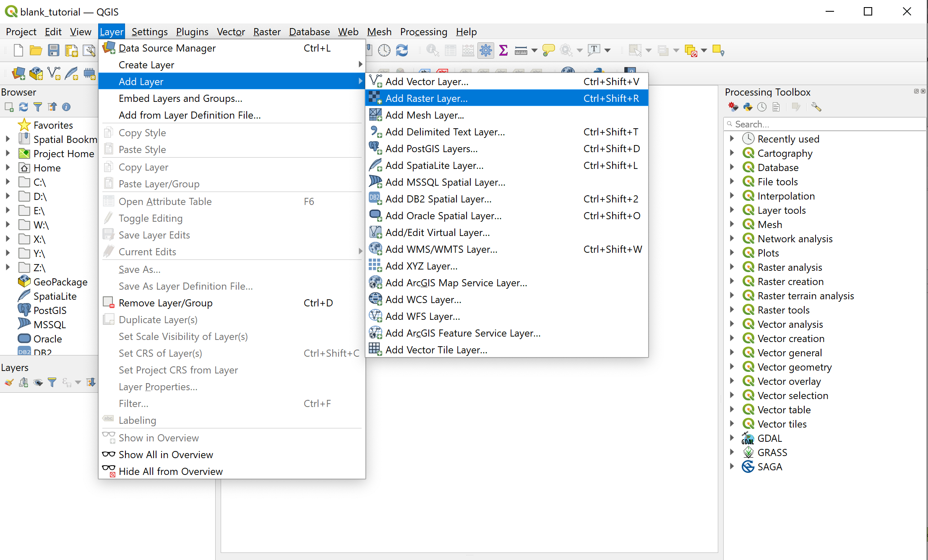Choose Add WFS Layer entry
The image size is (928, 560).
(507, 316)
